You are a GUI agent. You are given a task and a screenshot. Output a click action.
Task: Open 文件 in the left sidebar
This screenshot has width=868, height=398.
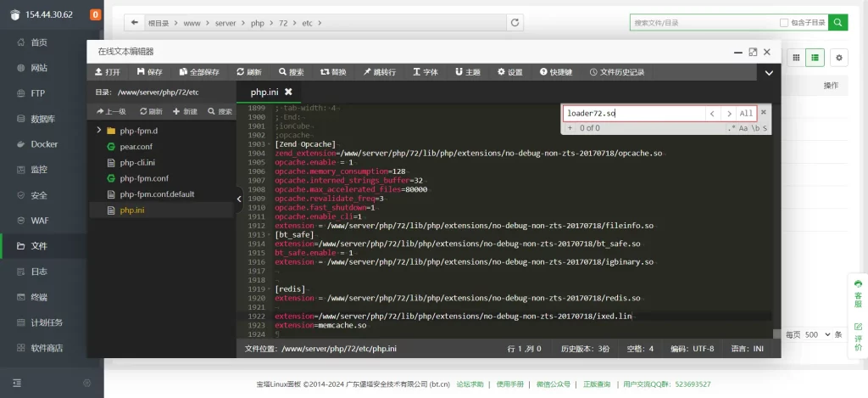pyautogui.click(x=39, y=246)
